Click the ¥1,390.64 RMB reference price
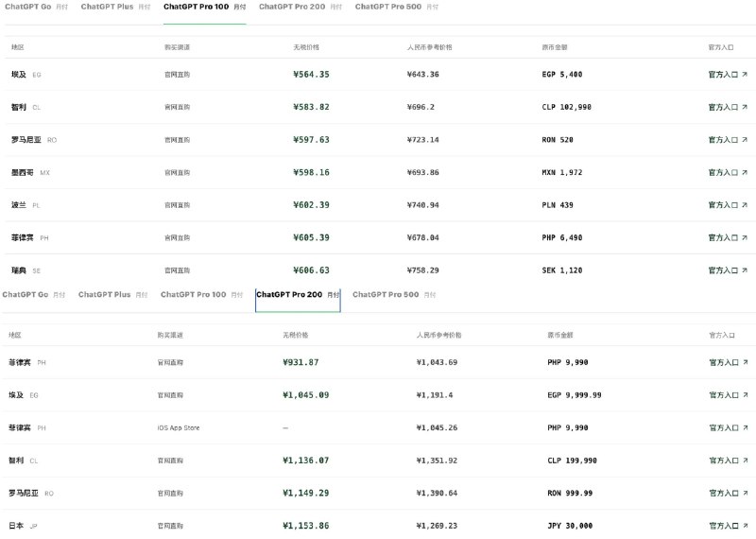The height and width of the screenshot is (539, 756). point(437,494)
